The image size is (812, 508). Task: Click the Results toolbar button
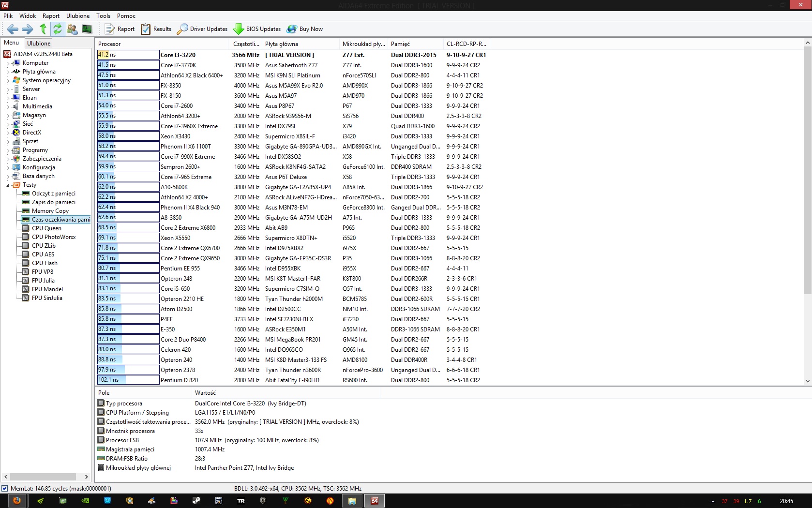[x=156, y=29]
